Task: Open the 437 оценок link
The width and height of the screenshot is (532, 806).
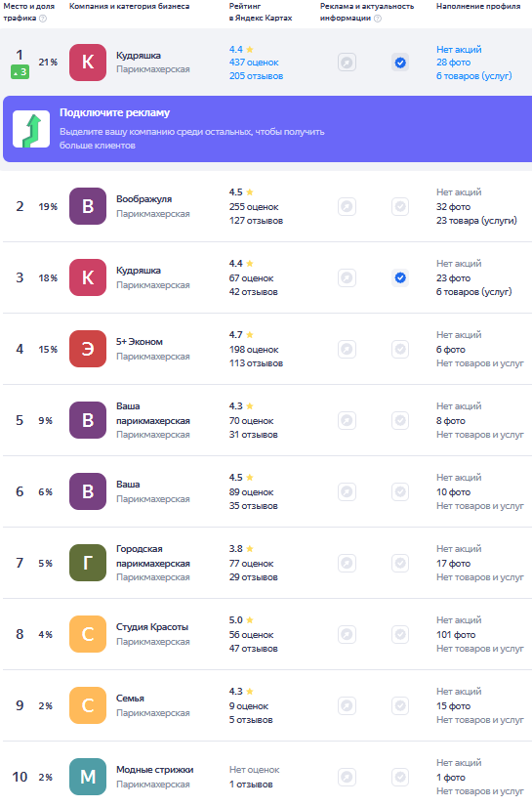Action: click(254, 63)
